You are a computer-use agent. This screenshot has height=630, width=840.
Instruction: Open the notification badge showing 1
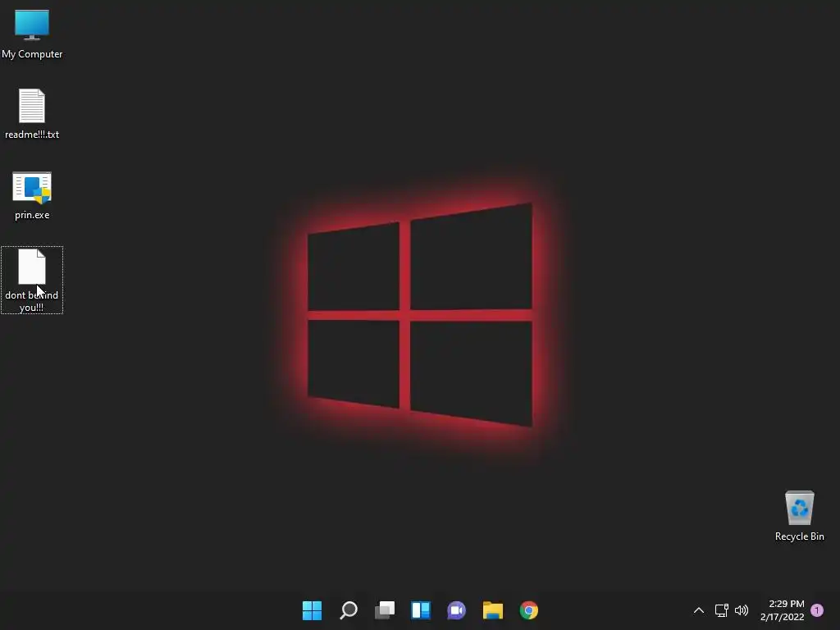click(817, 610)
